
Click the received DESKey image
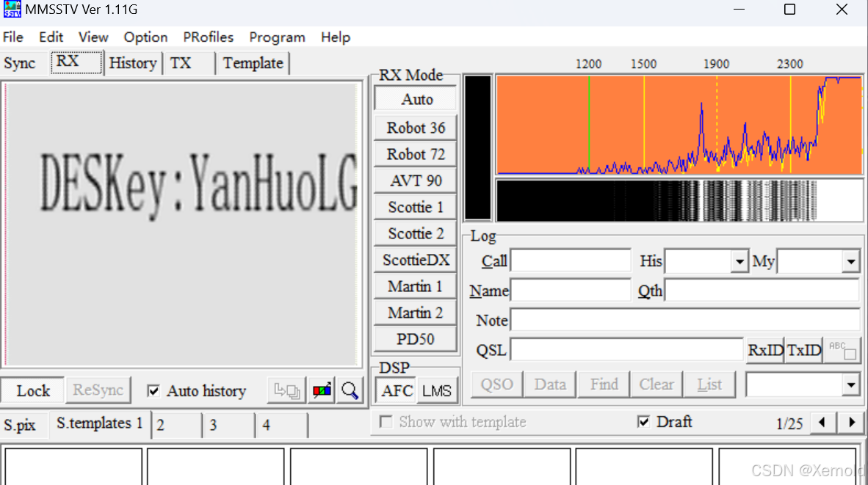pos(182,224)
